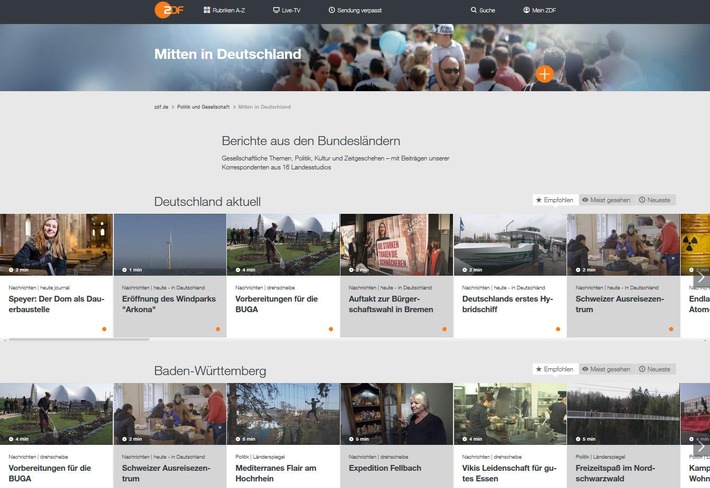Select Empfohlen tab under Deutschland aktuell
This screenshot has height=488, width=710.
[x=555, y=200]
